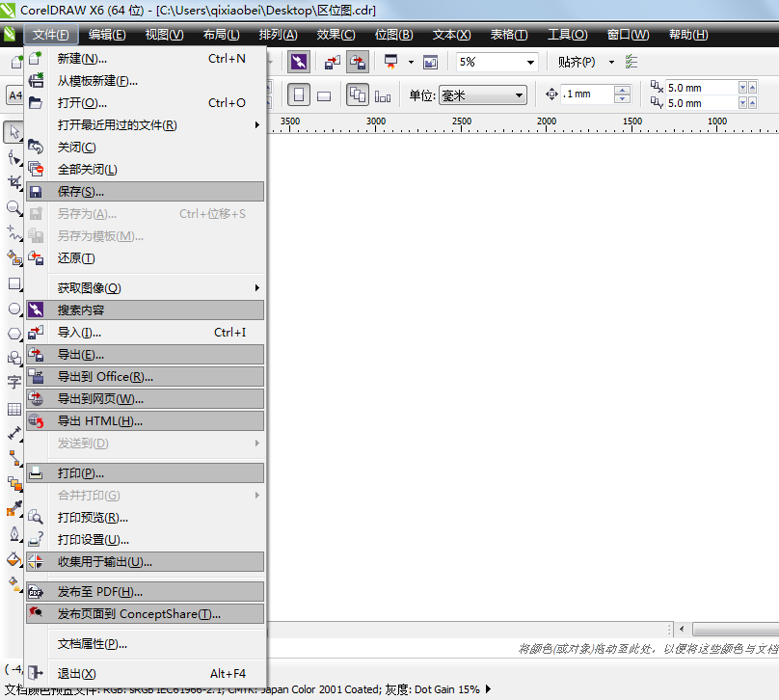Screen dimensions: 779x700
Task: Select the Ellipse tool
Action: pyautogui.click(x=14, y=309)
